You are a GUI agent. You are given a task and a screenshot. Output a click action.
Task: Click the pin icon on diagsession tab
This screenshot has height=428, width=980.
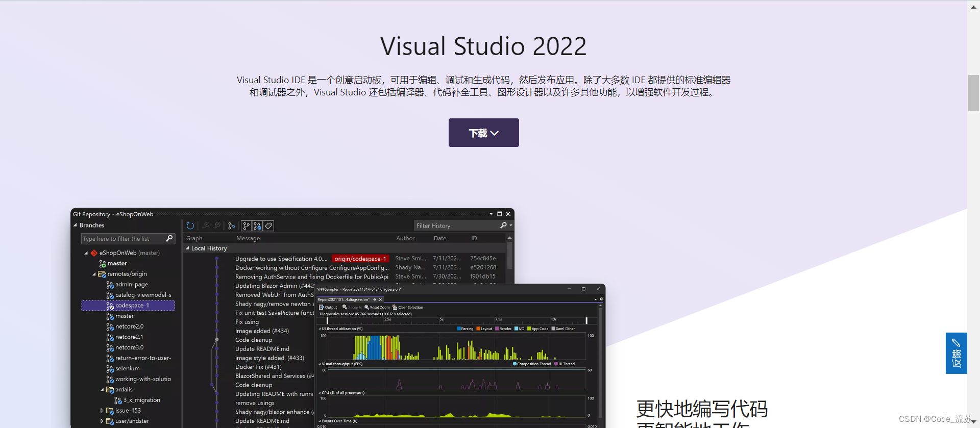[x=374, y=299]
